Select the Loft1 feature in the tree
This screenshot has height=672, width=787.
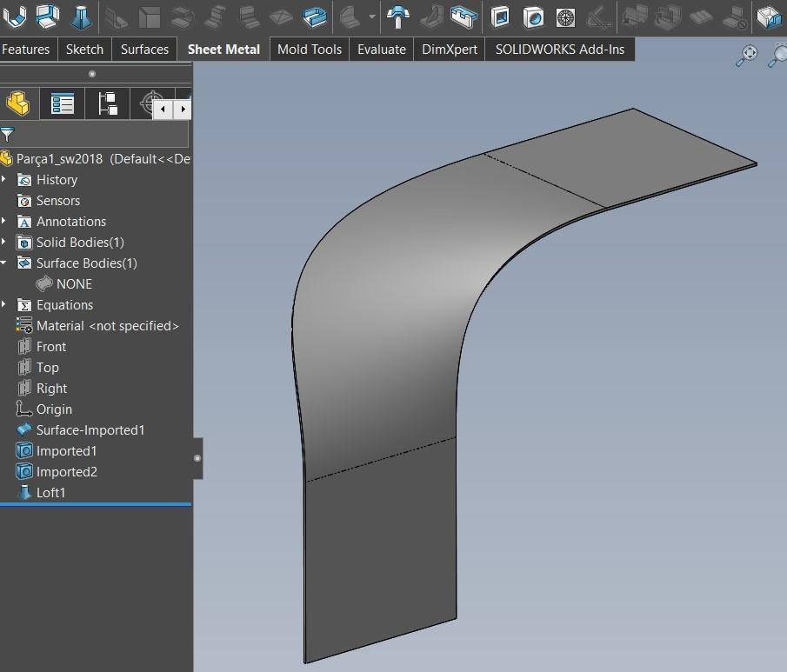tap(50, 493)
